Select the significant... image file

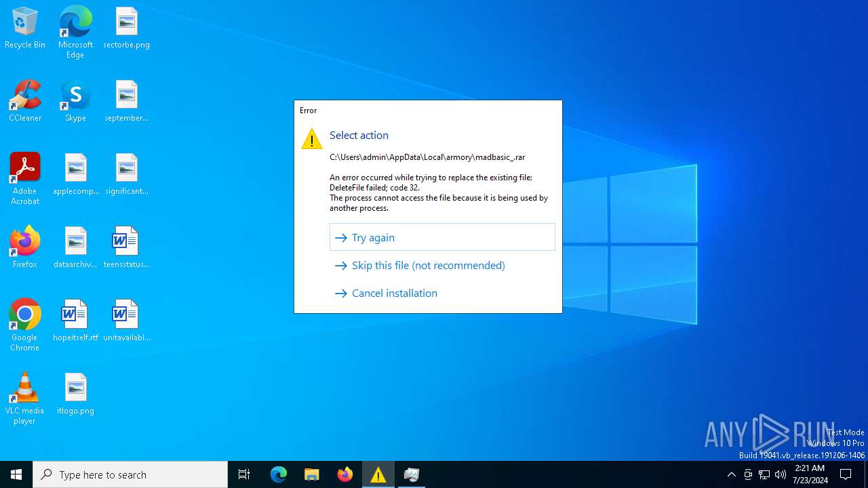[126, 175]
